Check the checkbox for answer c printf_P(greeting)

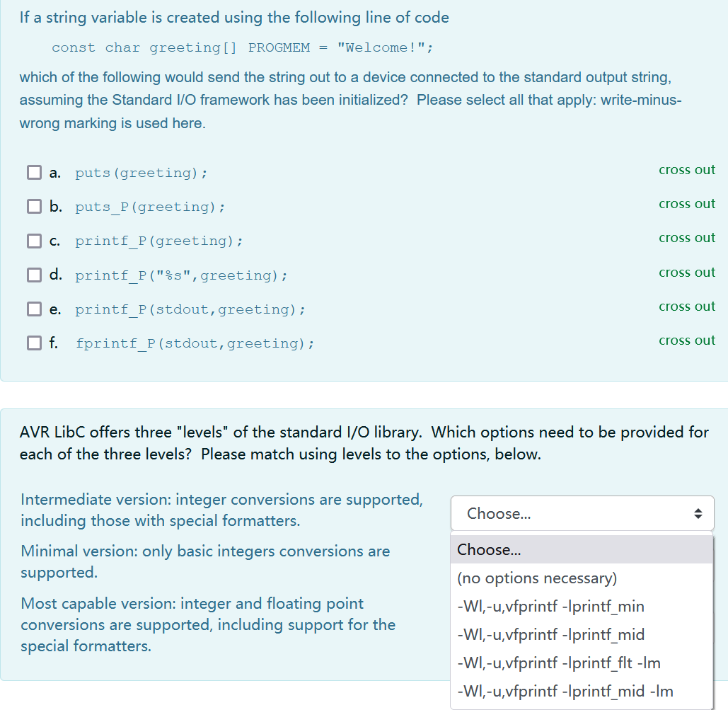[33, 241]
